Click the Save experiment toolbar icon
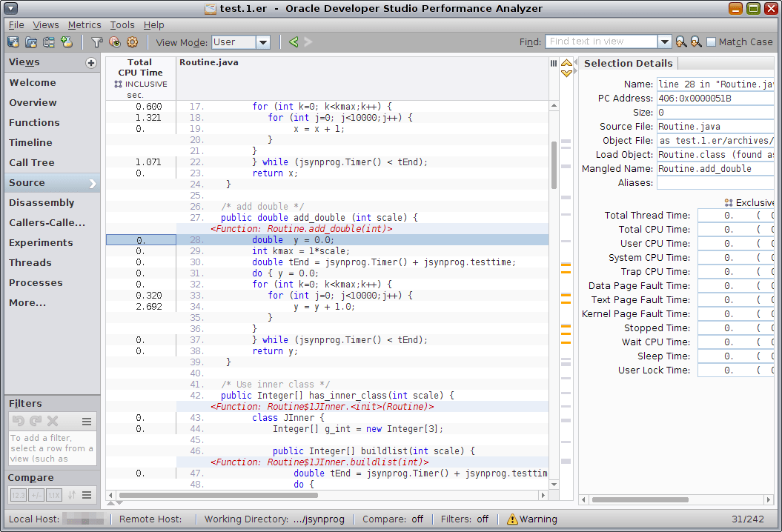Screen dimensions: 782x532 (13, 42)
